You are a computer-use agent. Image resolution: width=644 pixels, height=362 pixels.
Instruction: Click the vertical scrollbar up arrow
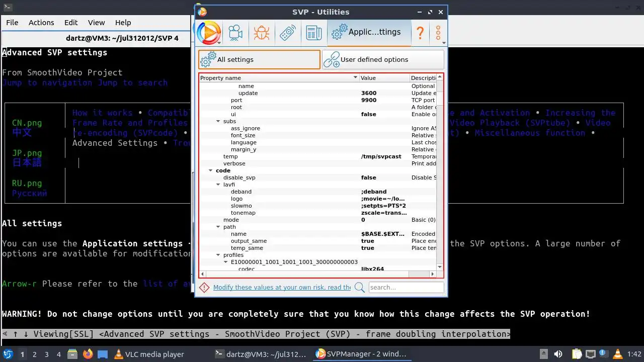(x=440, y=77)
